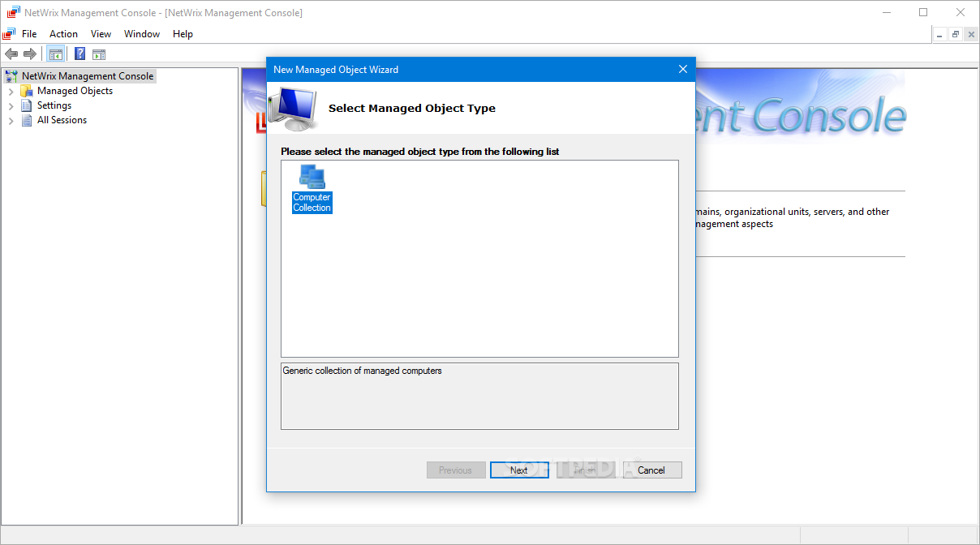Image resolution: width=980 pixels, height=545 pixels.
Task: Click 'Generic collection of managed computers' description
Action: [x=362, y=371]
